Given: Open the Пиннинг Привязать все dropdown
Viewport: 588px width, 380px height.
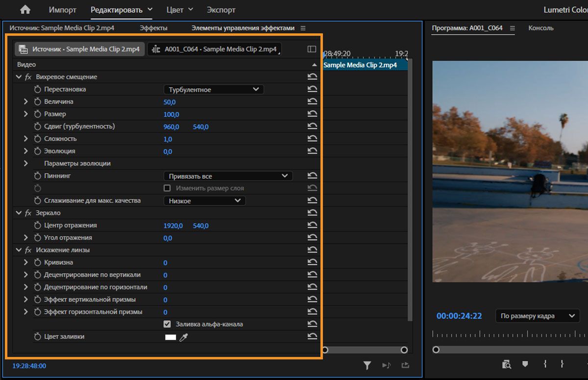Looking at the screenshot, I should [x=228, y=176].
